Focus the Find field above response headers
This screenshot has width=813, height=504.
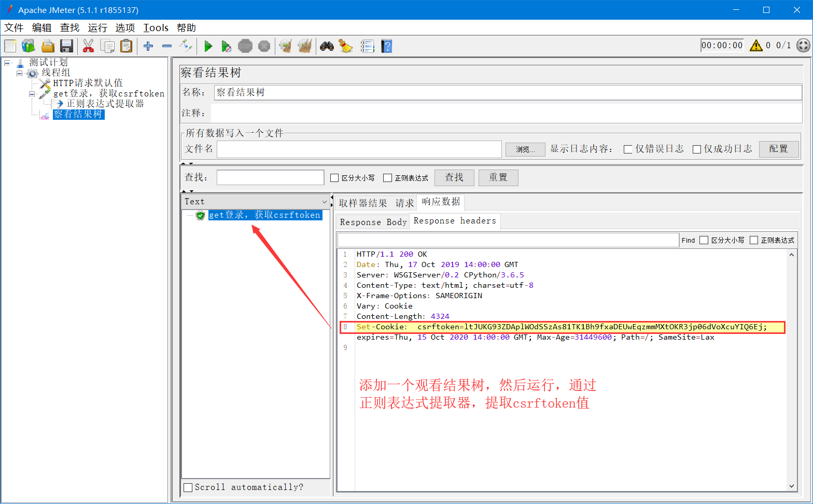[508, 240]
